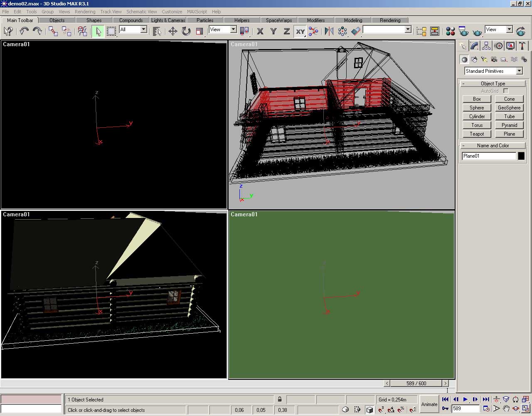Activate the Select and Move tool

click(x=172, y=31)
